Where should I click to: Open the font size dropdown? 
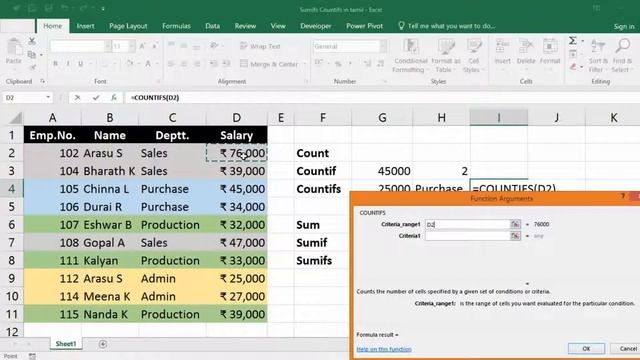[132, 47]
